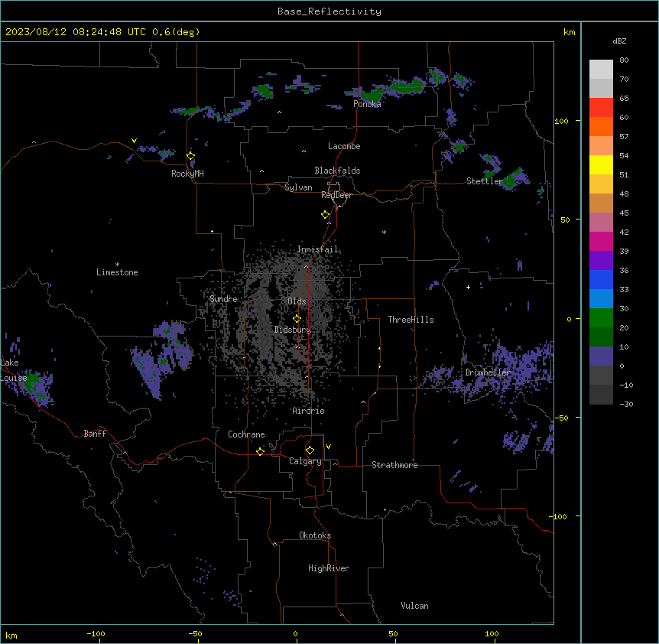Click the white plus marker north of Drumheller
The width and height of the screenshot is (659, 644).
[x=468, y=287]
